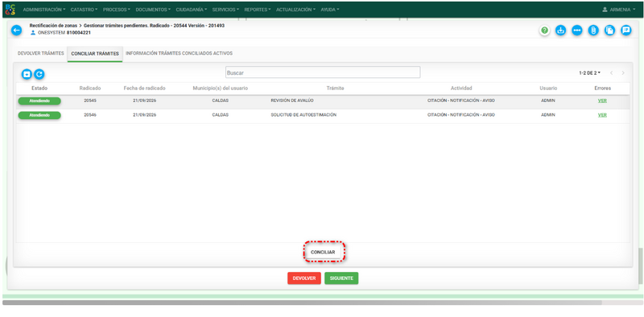Open the 1-2 DE 2 page size dropdown
This screenshot has width=644, height=317.
(x=589, y=73)
